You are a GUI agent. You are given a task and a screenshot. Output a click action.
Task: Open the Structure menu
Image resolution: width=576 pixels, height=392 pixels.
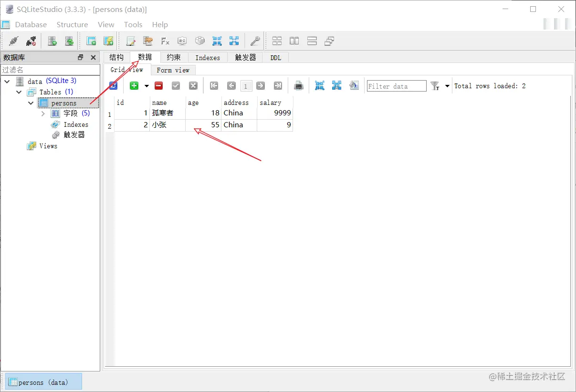pos(72,25)
